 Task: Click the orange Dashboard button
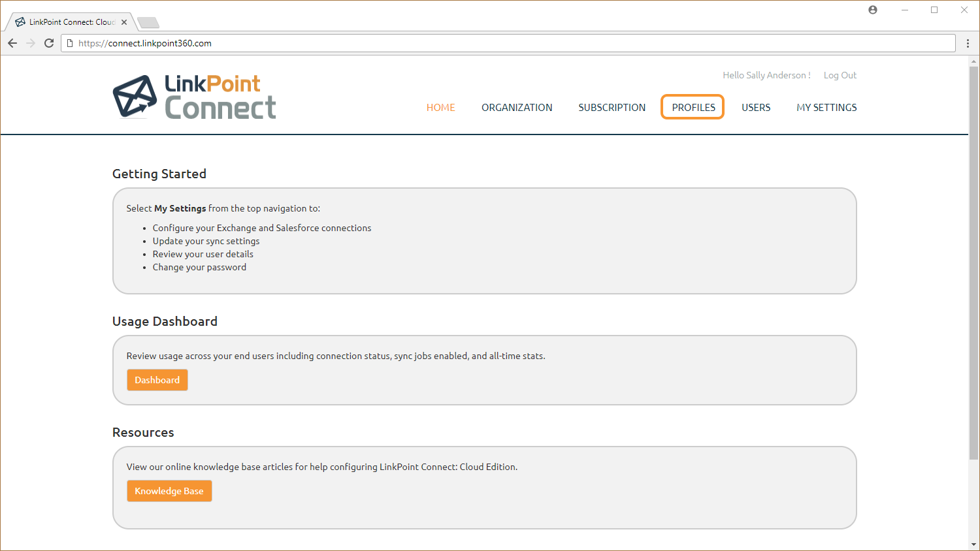pos(157,380)
